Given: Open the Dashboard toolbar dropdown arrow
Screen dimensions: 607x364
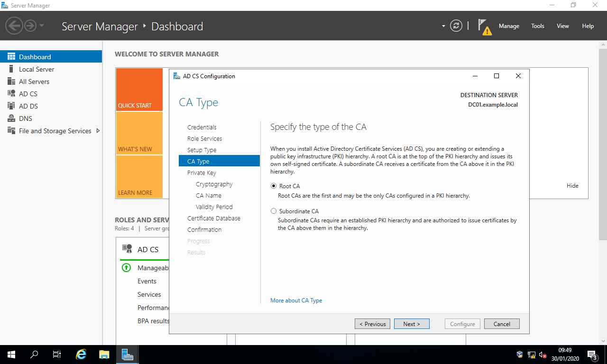Looking at the screenshot, I should pyautogui.click(x=443, y=26).
